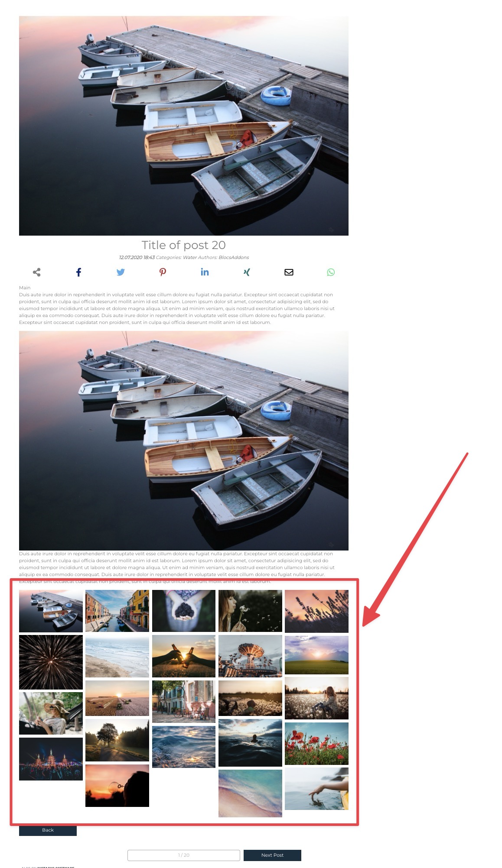Open the colorful canal houses thumbnail

[x=117, y=611]
